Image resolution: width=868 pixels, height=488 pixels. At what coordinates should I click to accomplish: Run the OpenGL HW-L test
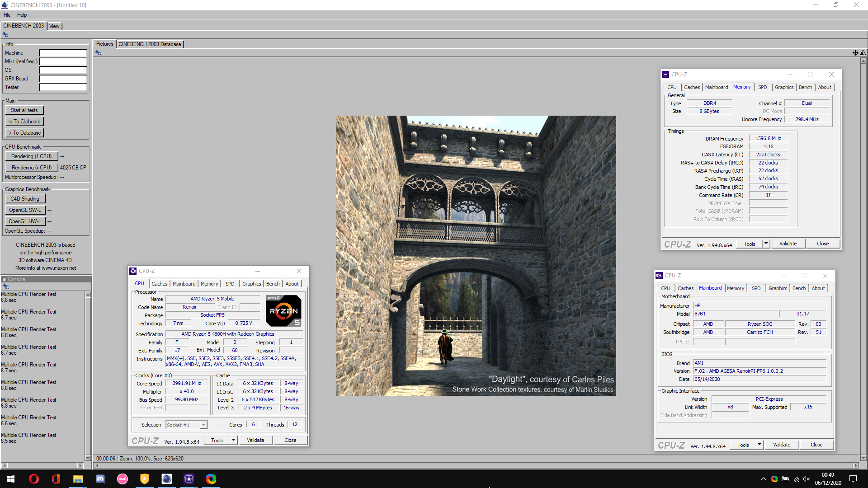click(25, 221)
